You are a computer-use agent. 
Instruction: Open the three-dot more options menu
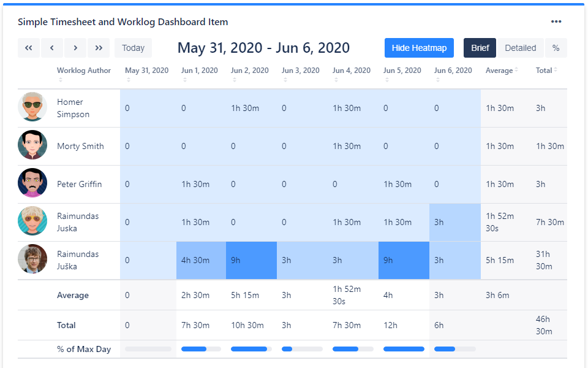tap(556, 22)
